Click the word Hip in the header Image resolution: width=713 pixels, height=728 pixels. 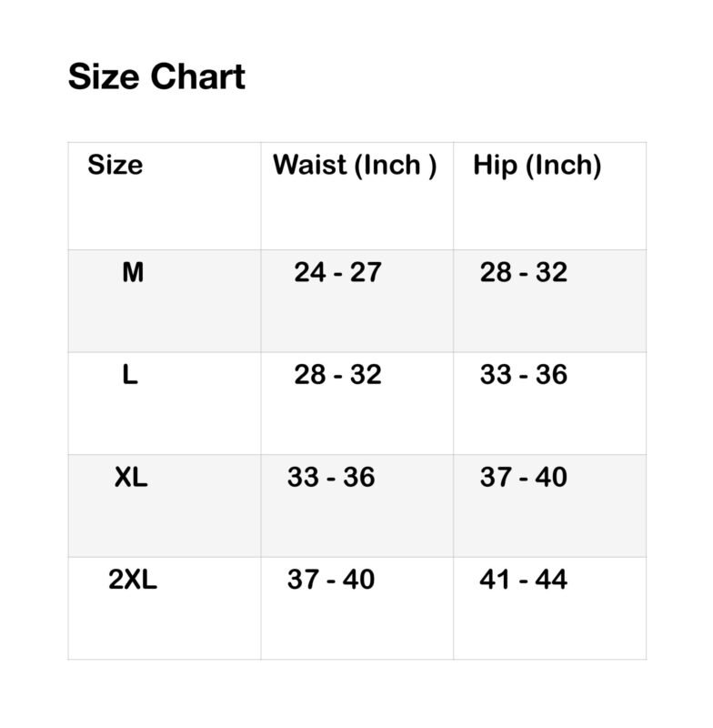pyautogui.click(x=495, y=167)
